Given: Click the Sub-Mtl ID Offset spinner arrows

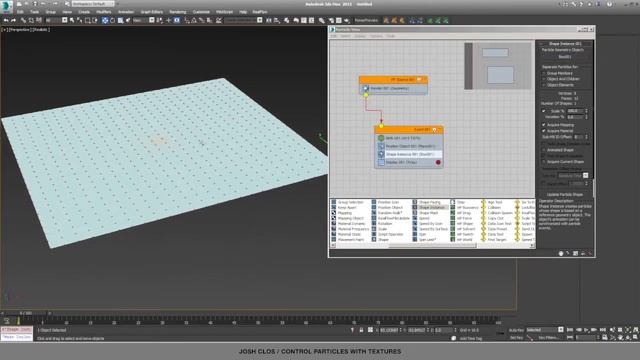Looking at the screenshot, I should (x=587, y=137).
